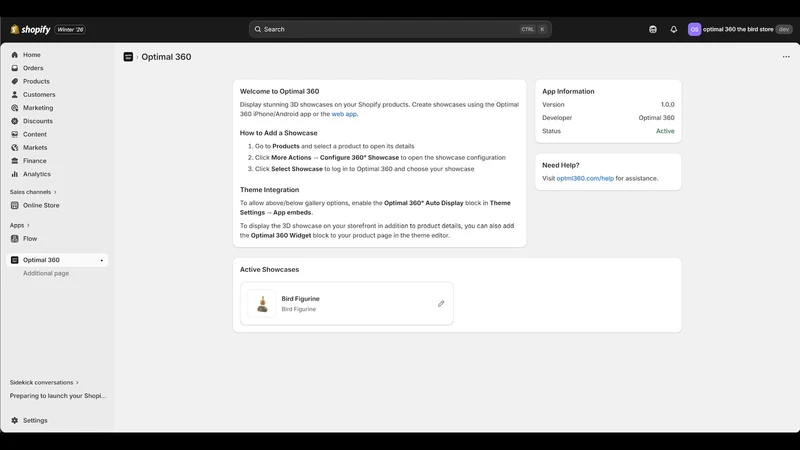Screen dimensions: 800x450
Task: Click the Bird Figurine showcase title
Action: click(x=301, y=298)
